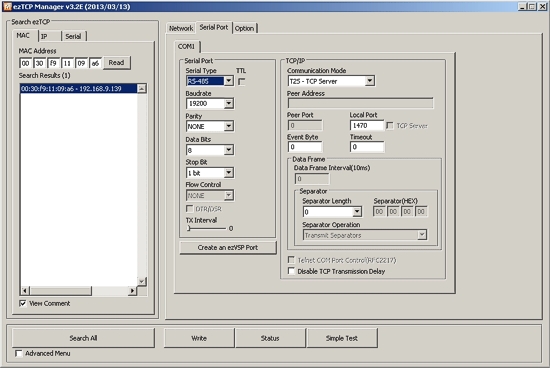Minimize the ezTCP Manager window
Screen dimensions: 550x368
coord(522,6)
